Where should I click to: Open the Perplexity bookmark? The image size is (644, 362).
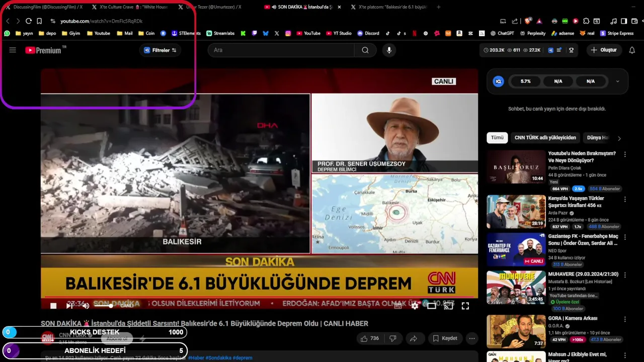tap(532, 33)
